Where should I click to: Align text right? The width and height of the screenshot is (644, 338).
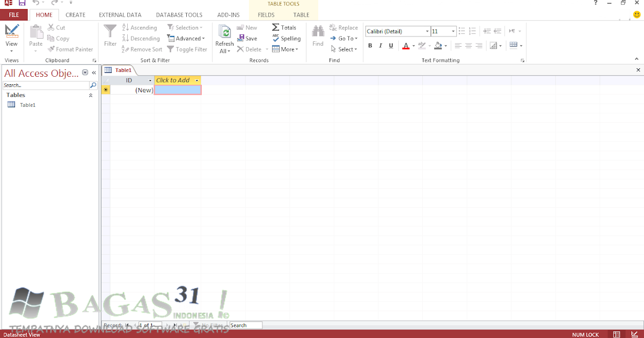479,46
